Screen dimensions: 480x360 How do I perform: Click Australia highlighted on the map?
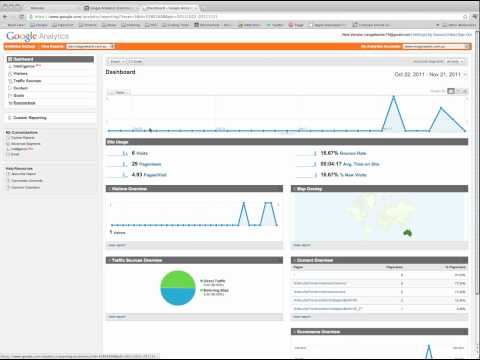pos(407,233)
